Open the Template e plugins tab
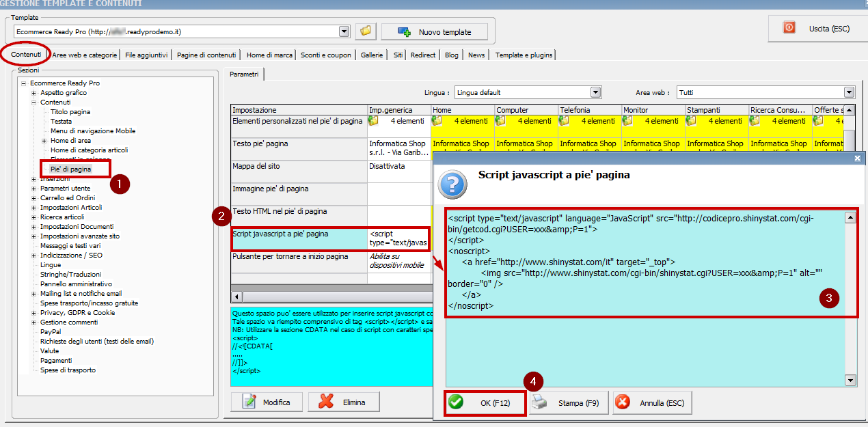The image size is (868, 427). 524,55
